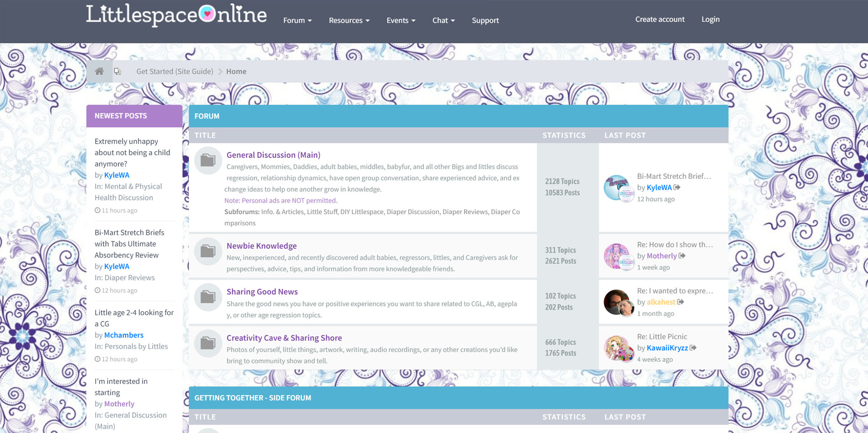Open the Get Started (Site Guide) breadcrumb link
Viewport: 868px width, 433px height.
[x=175, y=71]
